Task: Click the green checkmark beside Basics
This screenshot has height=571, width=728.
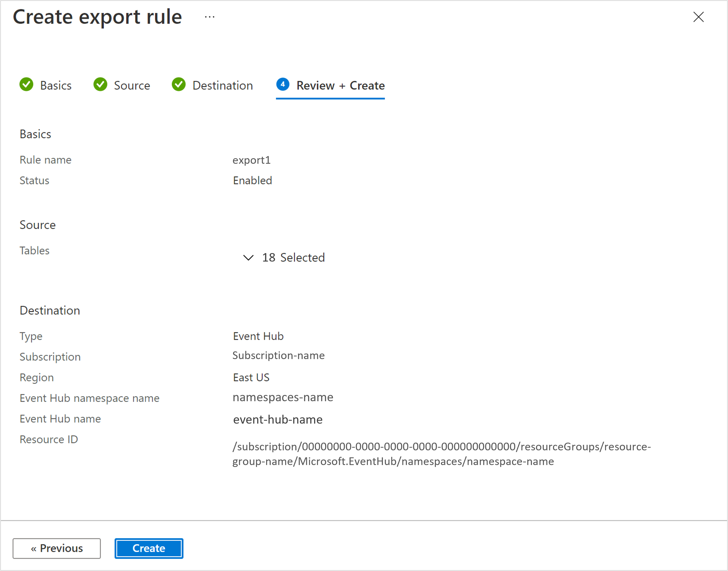Action: [x=27, y=84]
